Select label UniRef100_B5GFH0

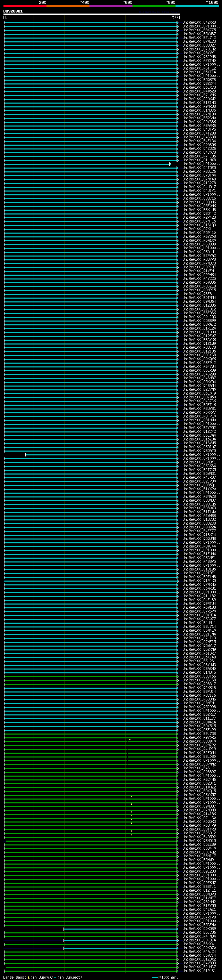tap(199, 925)
